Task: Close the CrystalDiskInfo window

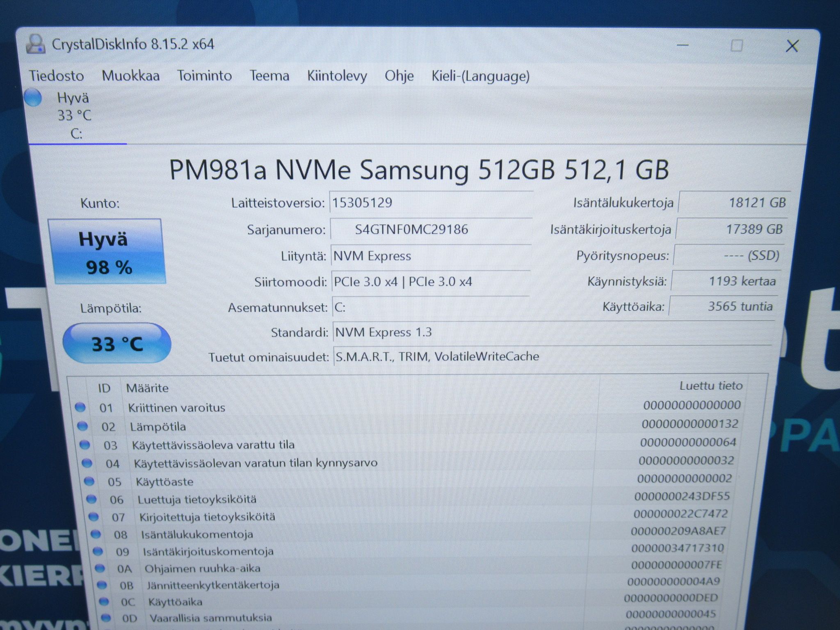Action: click(x=792, y=46)
